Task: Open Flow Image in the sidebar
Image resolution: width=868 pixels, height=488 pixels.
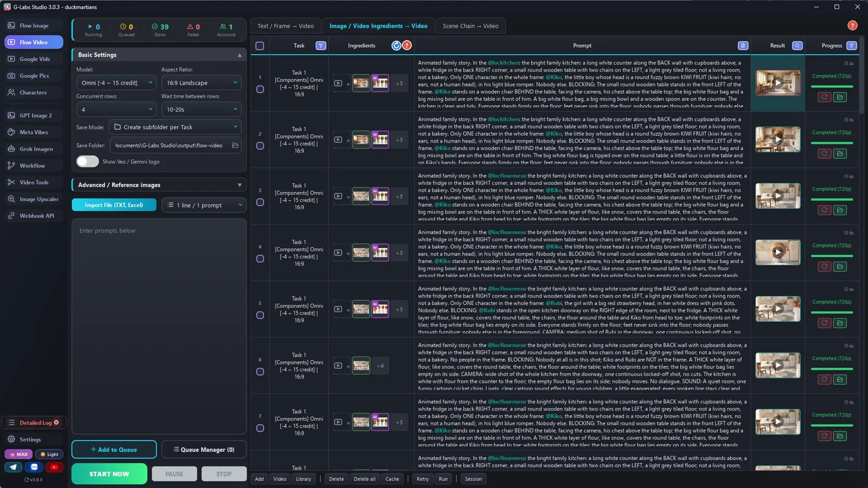Action: pyautogui.click(x=34, y=25)
